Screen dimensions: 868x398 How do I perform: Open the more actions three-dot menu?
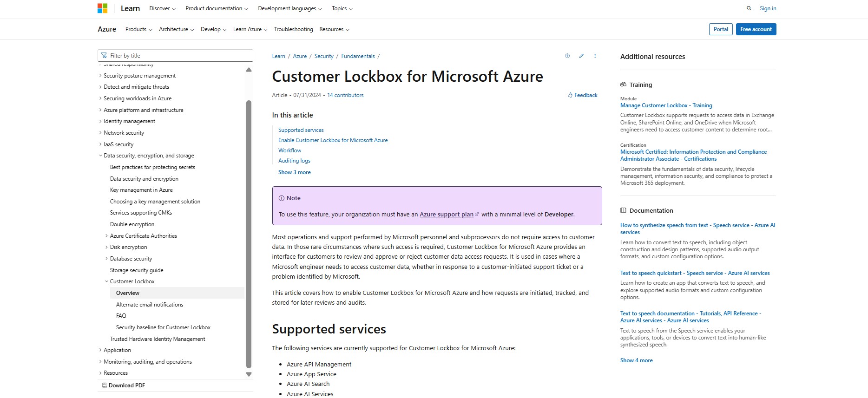point(595,56)
